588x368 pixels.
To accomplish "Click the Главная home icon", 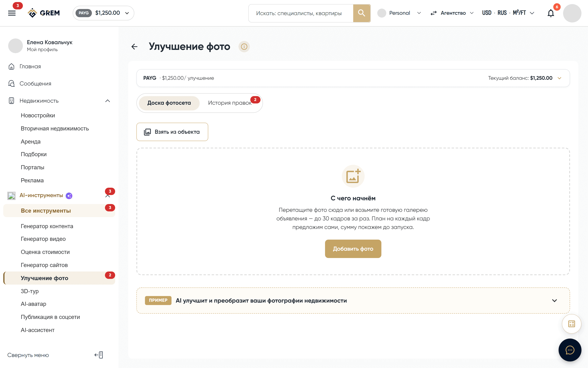I will (x=11, y=66).
